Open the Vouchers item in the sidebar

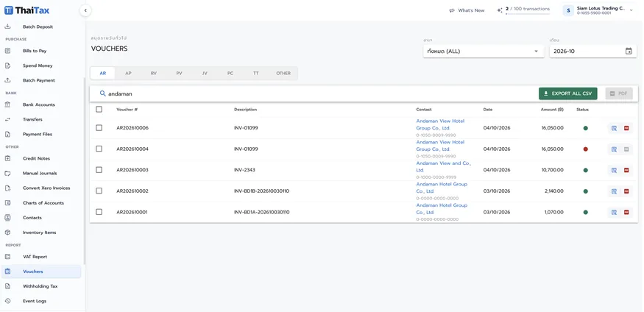tap(41, 272)
